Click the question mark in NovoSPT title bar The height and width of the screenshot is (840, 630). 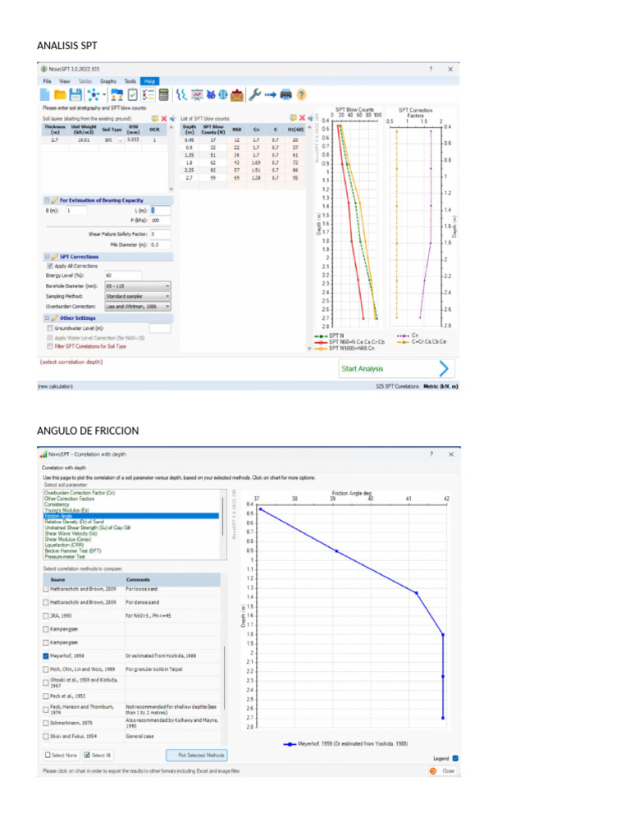click(431, 69)
